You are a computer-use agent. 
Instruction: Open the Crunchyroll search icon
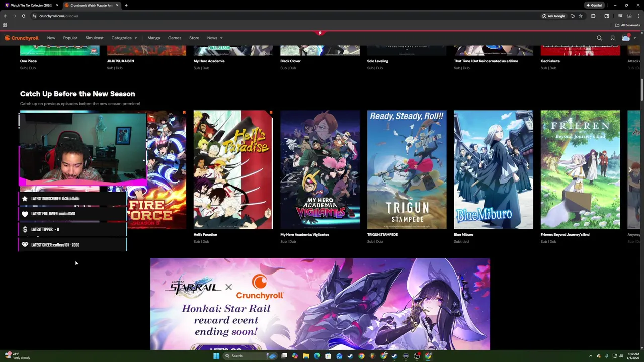coord(599,38)
